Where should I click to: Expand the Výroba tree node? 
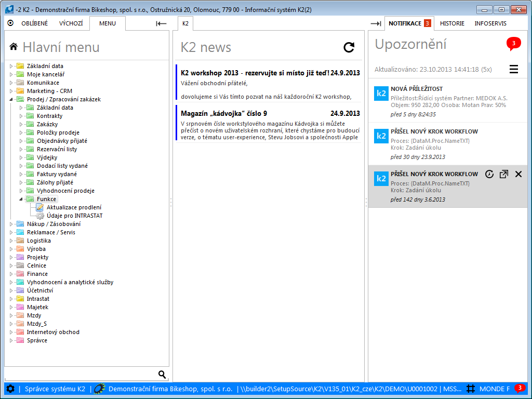[11, 249]
